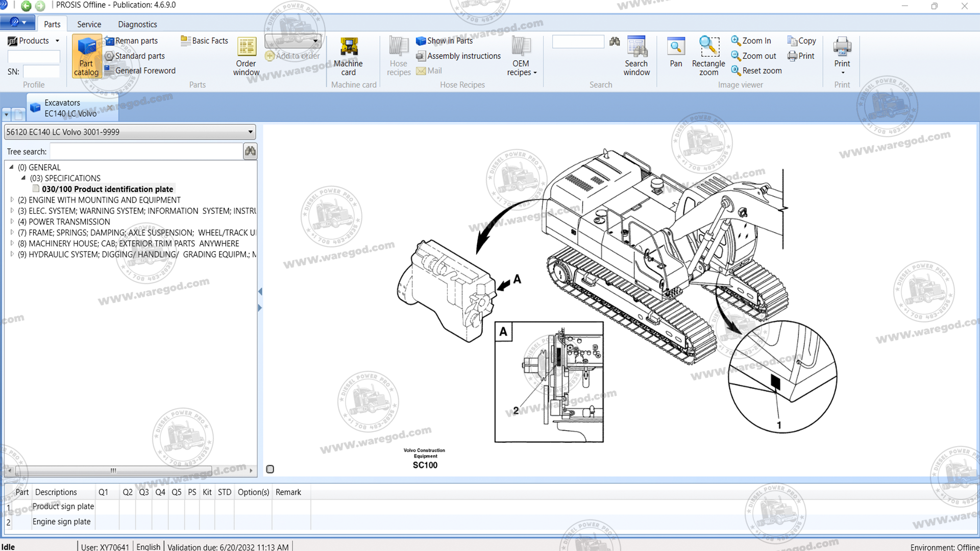Open the Part catalog
This screenshot has height=551, width=980.
pyautogui.click(x=86, y=56)
